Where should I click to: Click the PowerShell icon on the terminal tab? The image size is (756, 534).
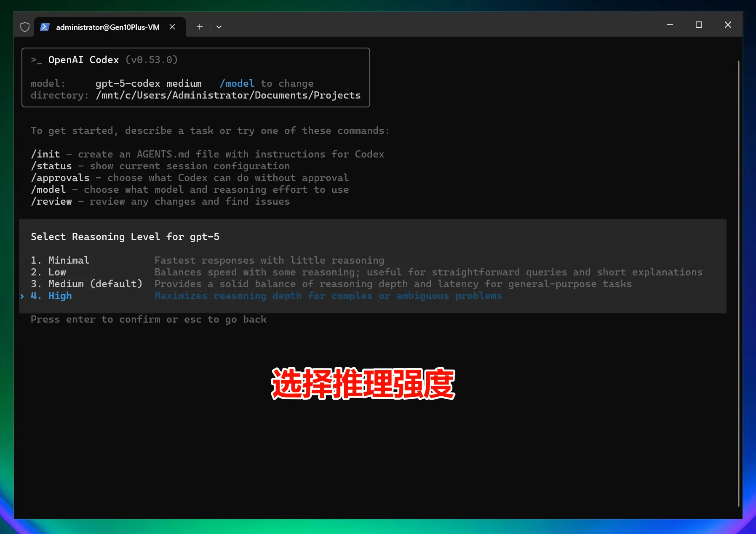[45, 27]
